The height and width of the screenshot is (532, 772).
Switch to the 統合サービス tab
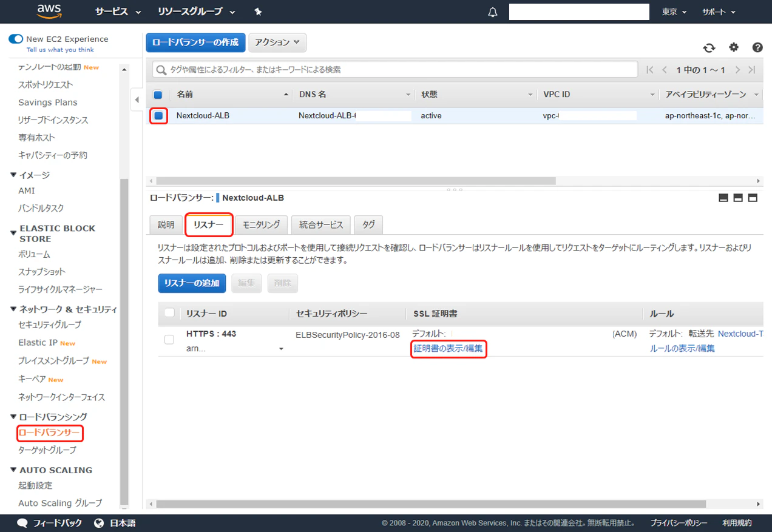pos(321,225)
